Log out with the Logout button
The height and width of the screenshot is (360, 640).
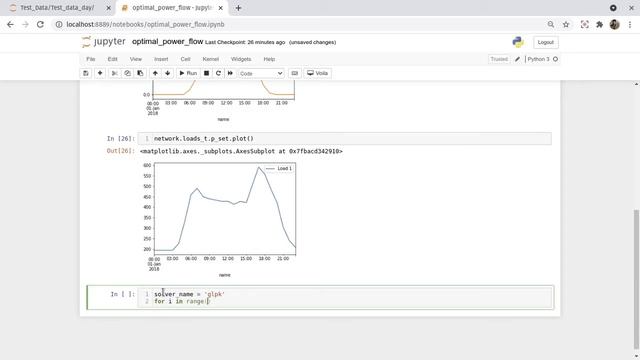[x=545, y=42]
